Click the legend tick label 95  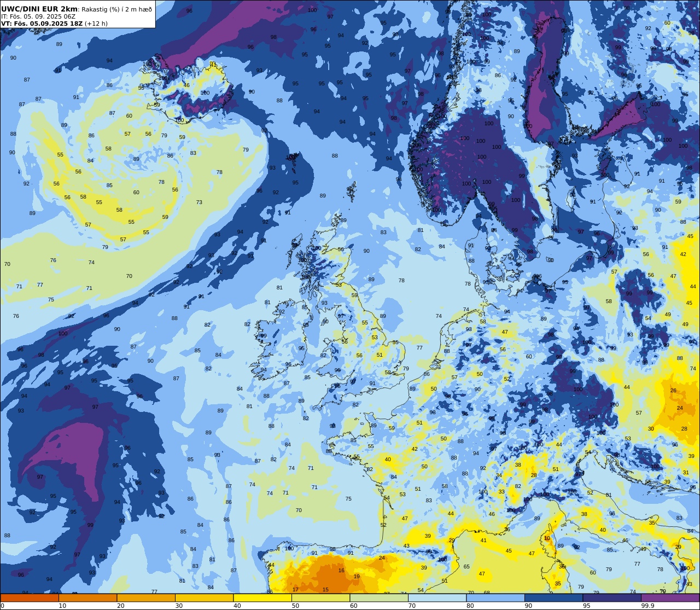coord(586,606)
